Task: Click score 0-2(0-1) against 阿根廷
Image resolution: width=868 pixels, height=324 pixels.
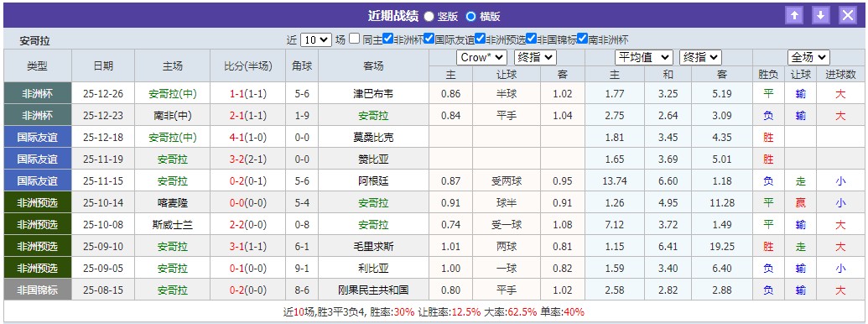Action: [x=248, y=181]
